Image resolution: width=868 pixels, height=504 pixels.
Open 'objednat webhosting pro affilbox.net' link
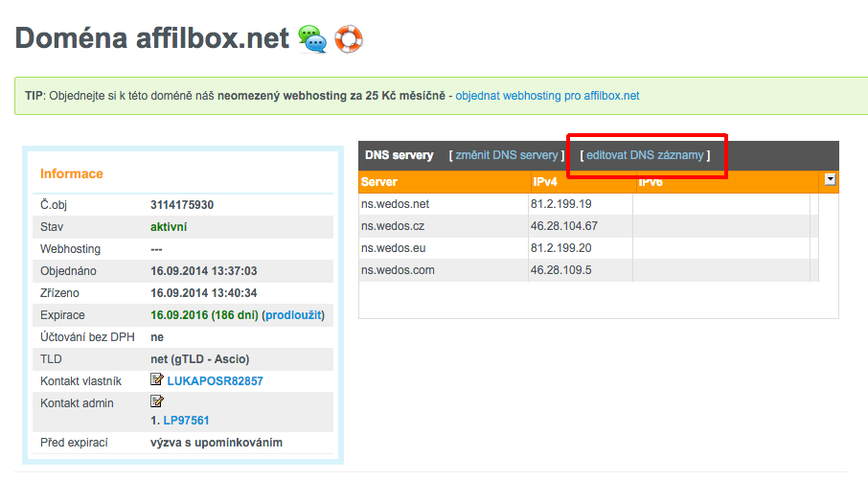[547, 96]
